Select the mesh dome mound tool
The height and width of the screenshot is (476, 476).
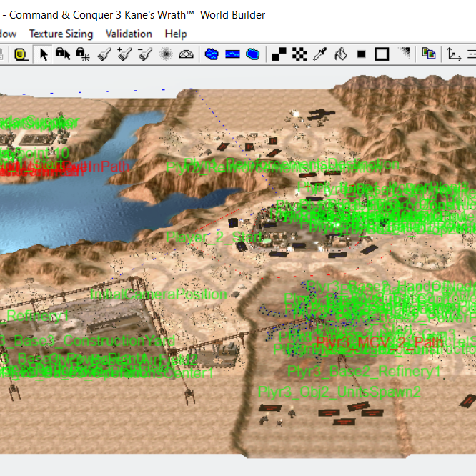point(186,54)
